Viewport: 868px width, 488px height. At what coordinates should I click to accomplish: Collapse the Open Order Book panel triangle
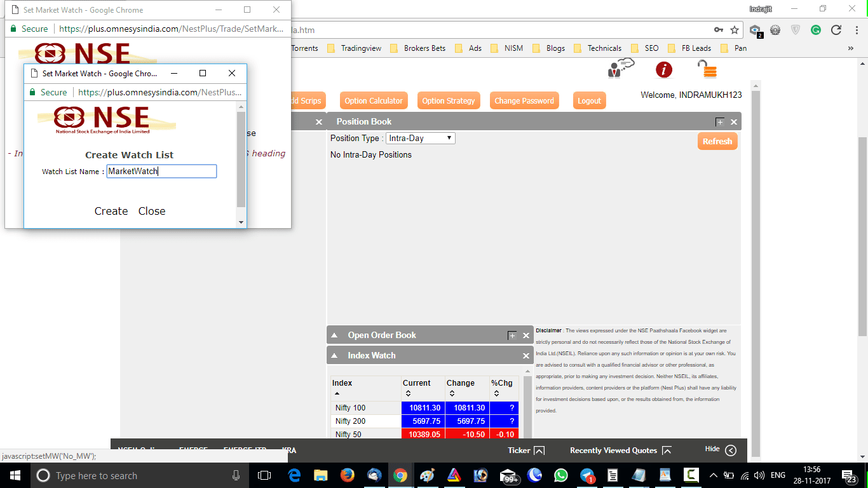coord(334,335)
